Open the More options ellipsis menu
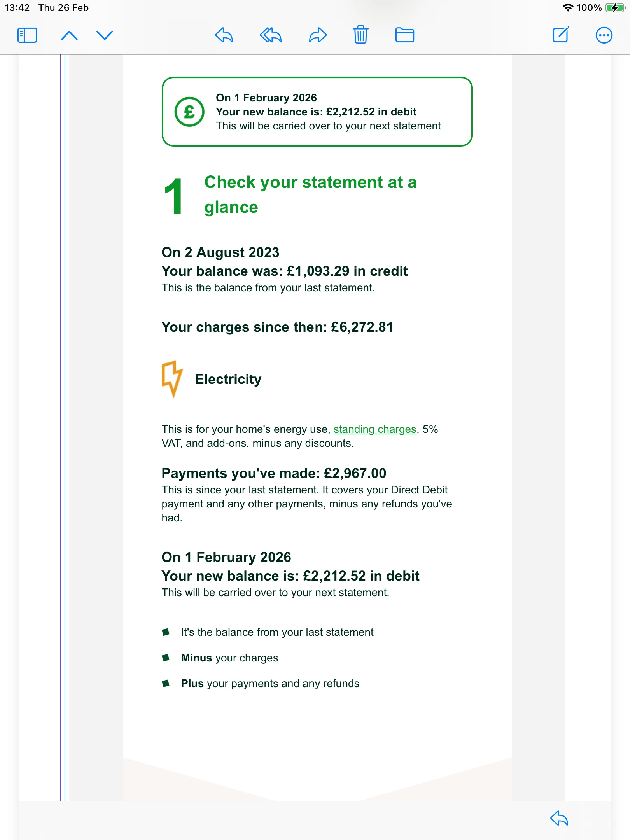This screenshot has width=630, height=840. click(x=604, y=35)
